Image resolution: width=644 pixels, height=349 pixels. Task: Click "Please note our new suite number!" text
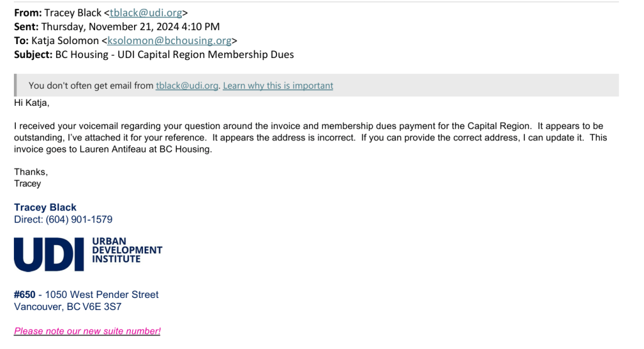click(x=87, y=331)
